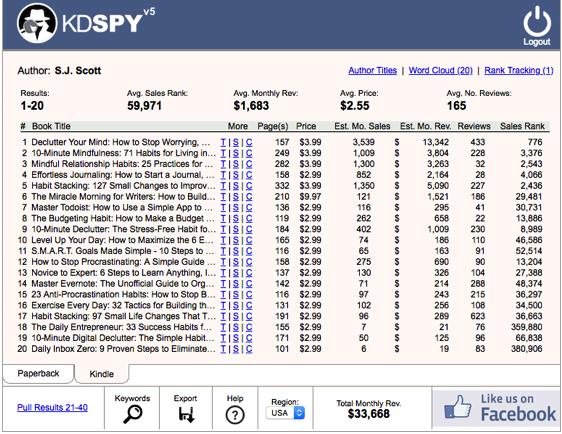The height and width of the screenshot is (434, 562).
Task: Click author name S.J. Scott
Action: click(x=78, y=71)
